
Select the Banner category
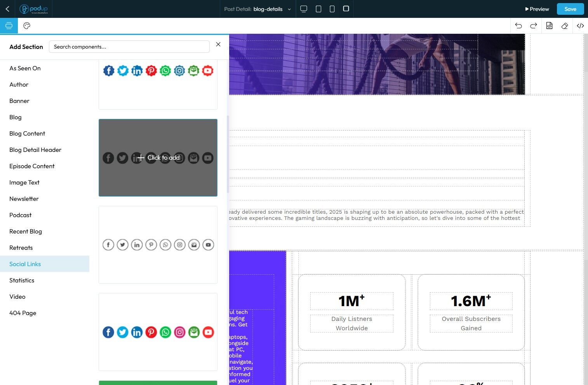45,101
